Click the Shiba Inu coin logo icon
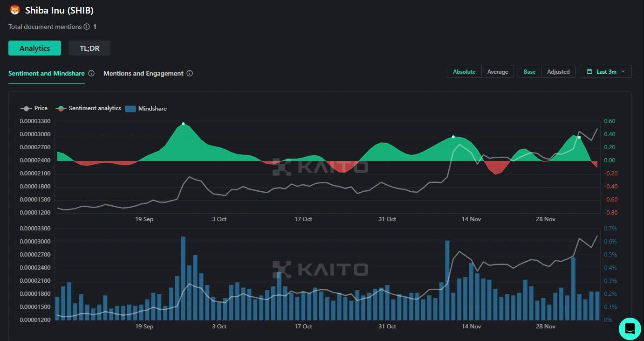 click(x=15, y=10)
